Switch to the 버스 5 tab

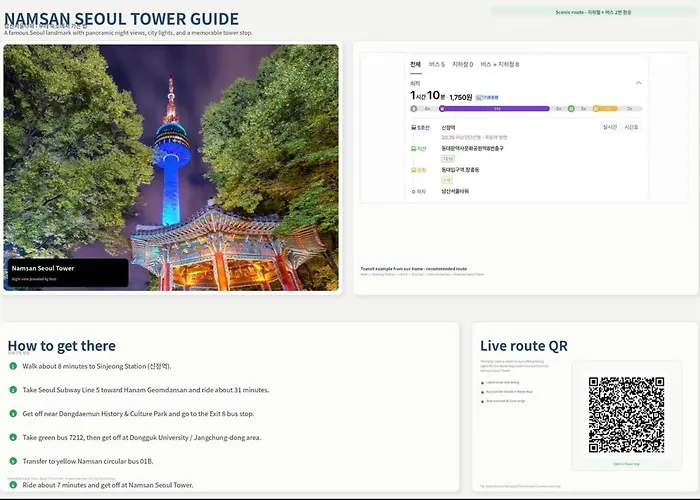(437, 64)
